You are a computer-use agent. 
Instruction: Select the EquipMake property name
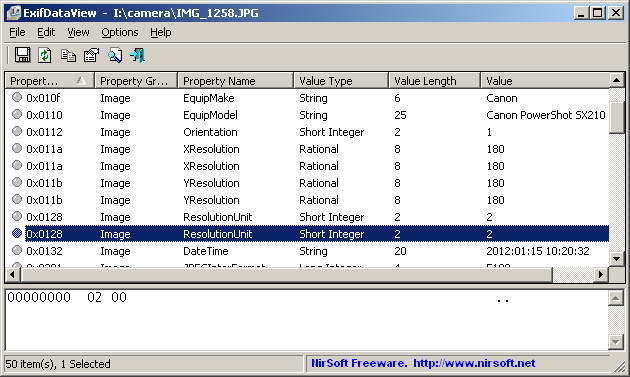pyautogui.click(x=209, y=98)
